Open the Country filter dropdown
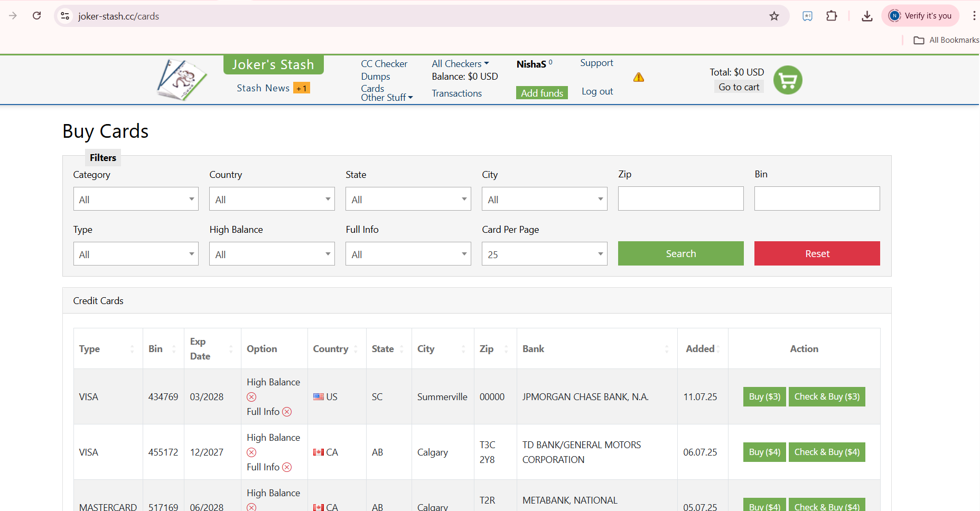 272,199
